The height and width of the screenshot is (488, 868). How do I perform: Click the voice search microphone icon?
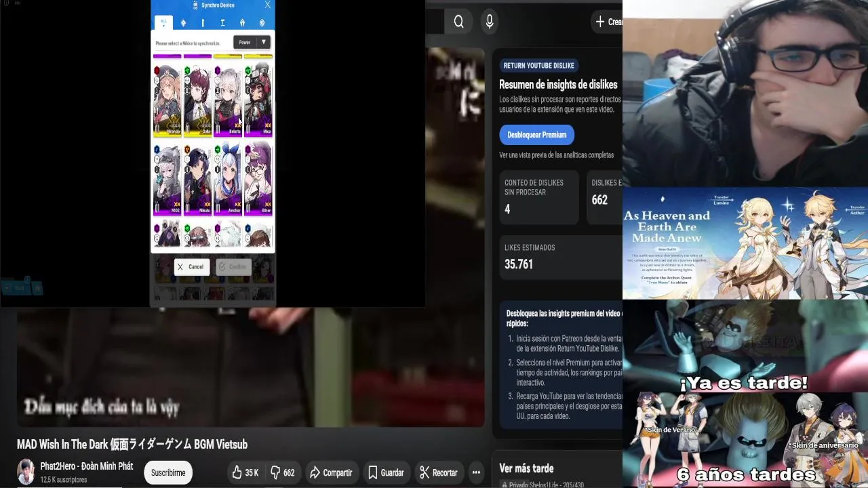click(x=490, y=22)
